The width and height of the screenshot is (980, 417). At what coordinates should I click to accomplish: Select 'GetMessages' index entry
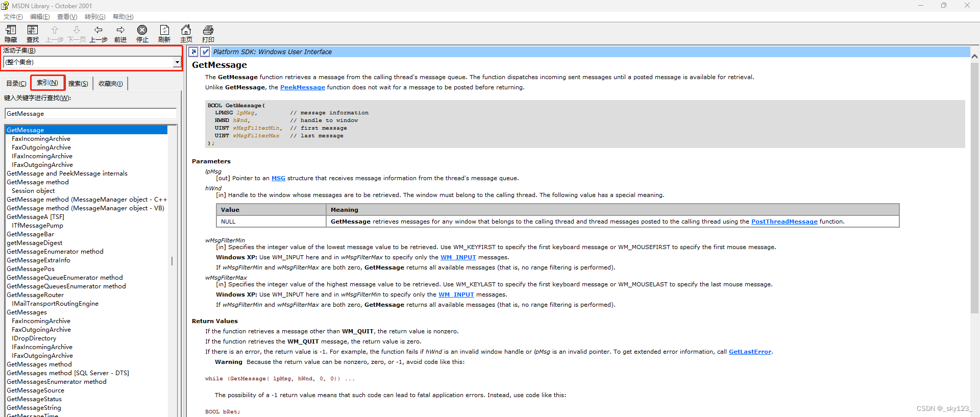(x=27, y=312)
